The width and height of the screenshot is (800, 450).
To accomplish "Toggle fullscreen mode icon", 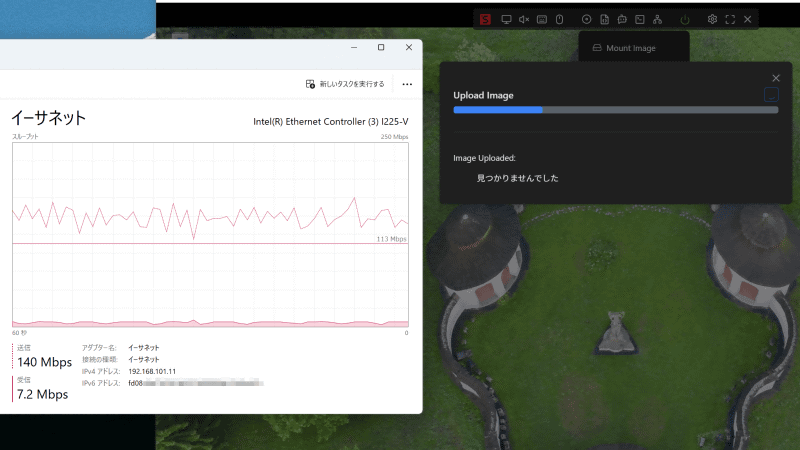I will pyautogui.click(x=730, y=19).
